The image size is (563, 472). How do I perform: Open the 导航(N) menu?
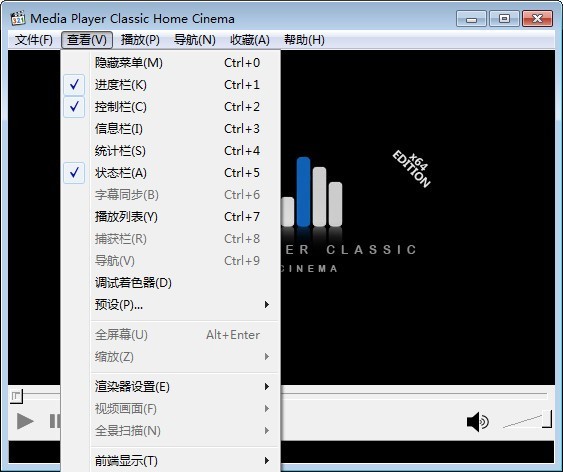pyautogui.click(x=195, y=39)
